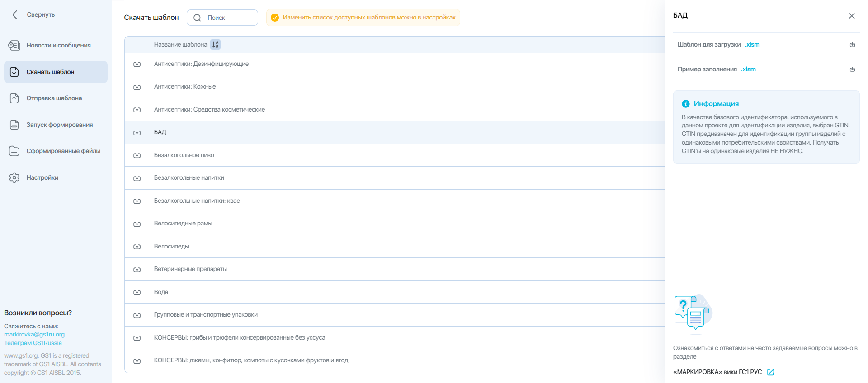The image size is (868, 383).
Task: Click the download icon for Антисептики: Дезинфицирующие
Action: click(137, 64)
